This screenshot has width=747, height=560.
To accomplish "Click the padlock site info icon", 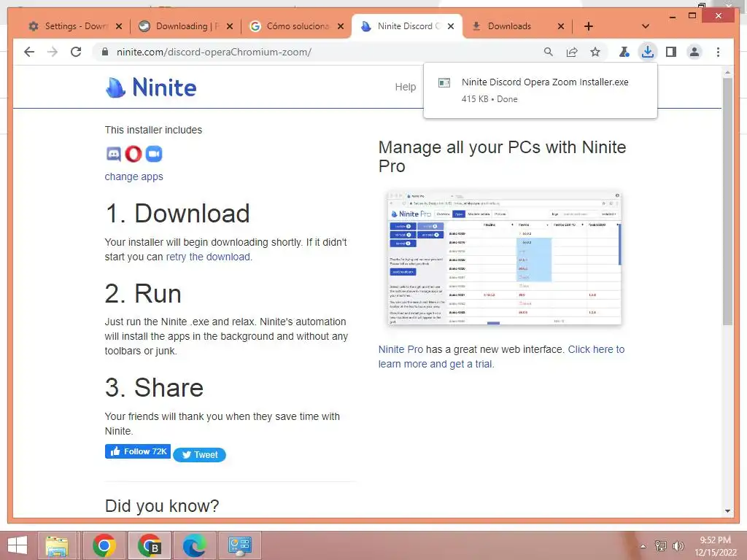I will 105,52.
